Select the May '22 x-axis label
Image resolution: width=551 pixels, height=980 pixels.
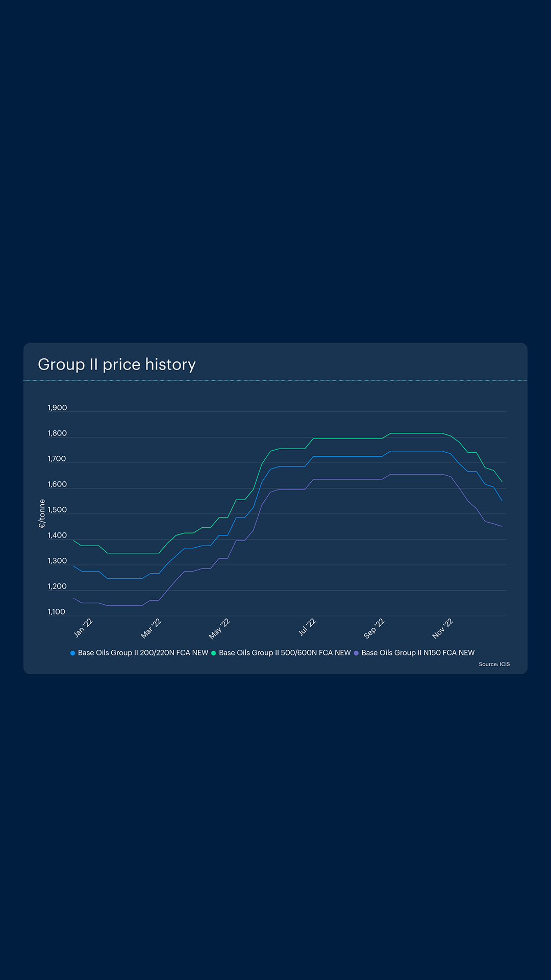pyautogui.click(x=219, y=629)
